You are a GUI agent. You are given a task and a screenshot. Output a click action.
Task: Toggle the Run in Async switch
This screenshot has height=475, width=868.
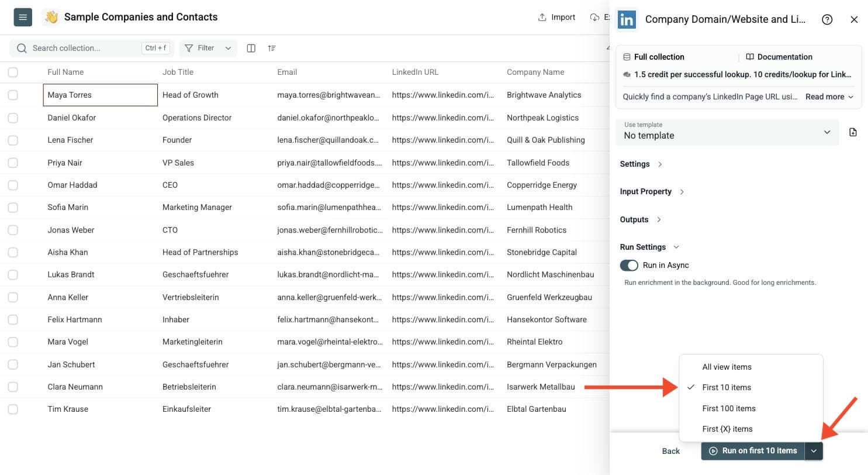(x=629, y=265)
